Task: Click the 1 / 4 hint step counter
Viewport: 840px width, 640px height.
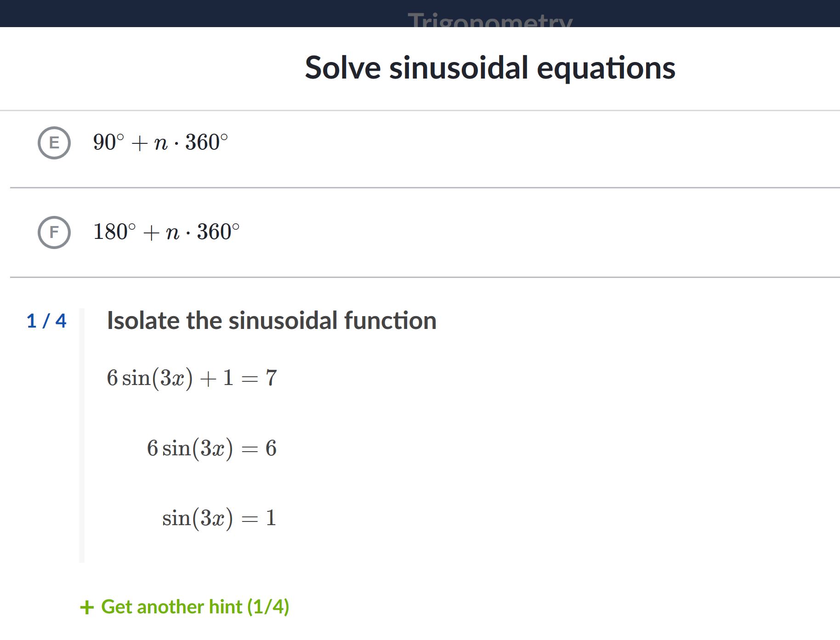Action: click(46, 321)
